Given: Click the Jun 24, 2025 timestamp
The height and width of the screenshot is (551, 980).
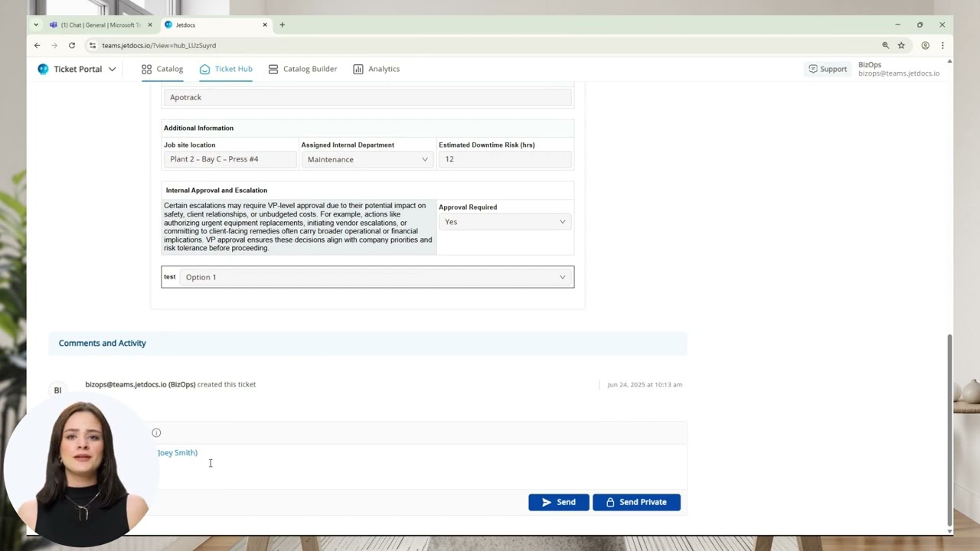Looking at the screenshot, I should point(645,384).
